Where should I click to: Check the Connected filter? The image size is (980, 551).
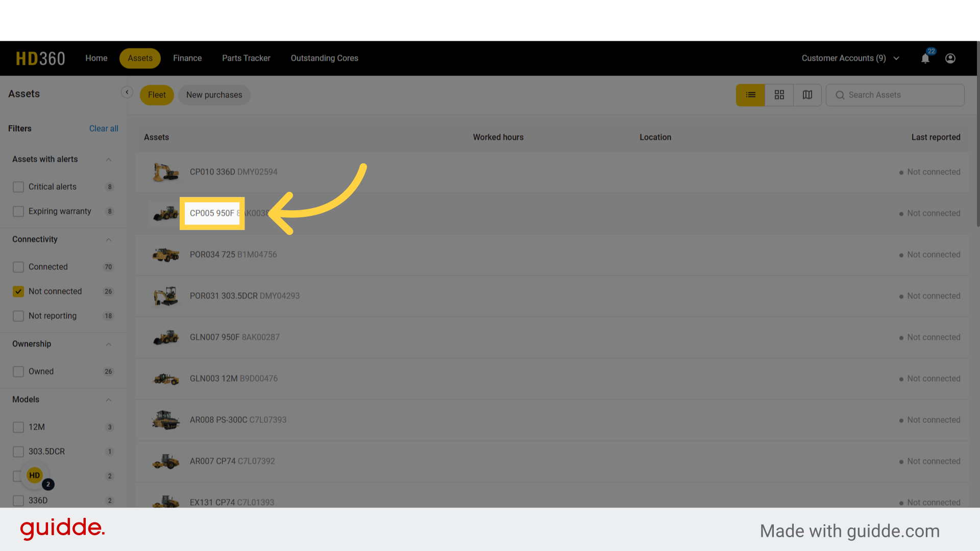click(x=18, y=267)
